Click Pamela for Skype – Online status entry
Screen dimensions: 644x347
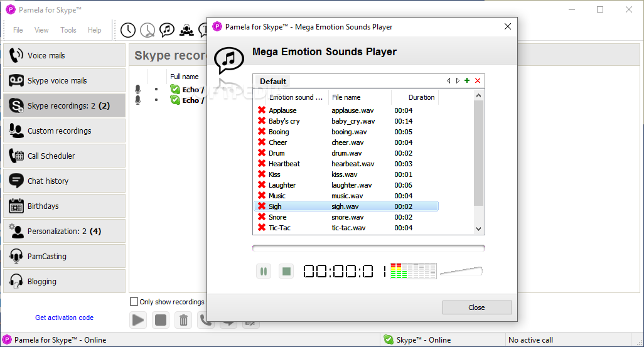tap(55, 339)
